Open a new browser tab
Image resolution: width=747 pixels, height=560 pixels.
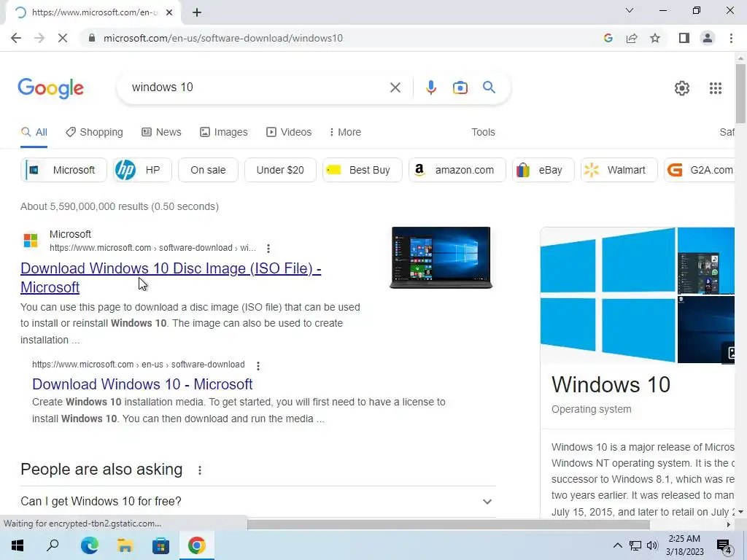pyautogui.click(x=197, y=12)
